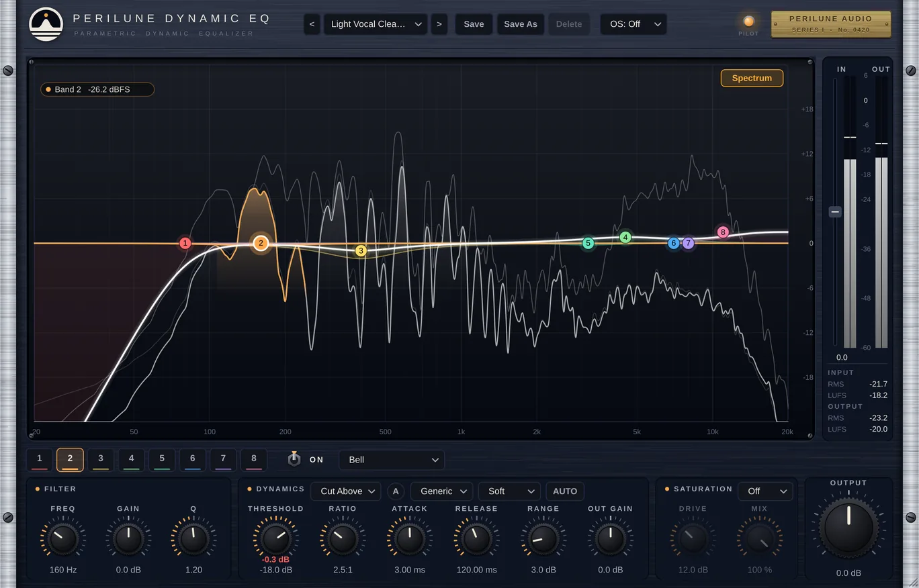Click the Perilune Audio brass badge
The height and width of the screenshot is (588, 919).
(x=831, y=24)
